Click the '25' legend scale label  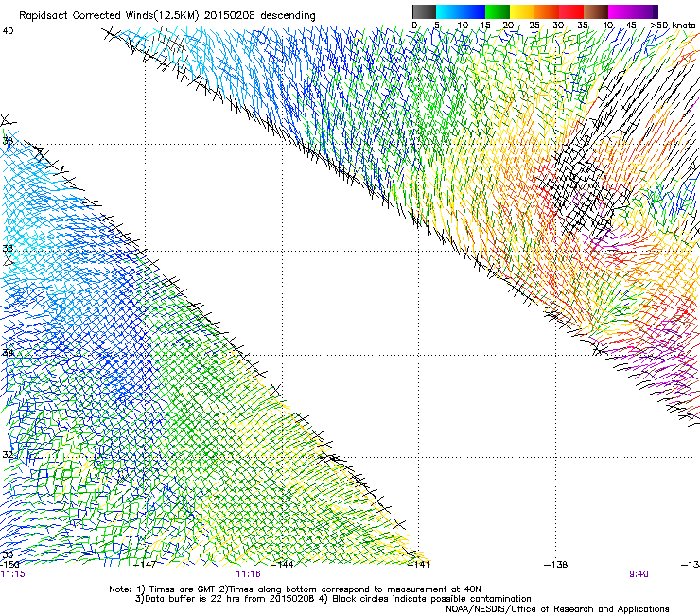(x=534, y=26)
